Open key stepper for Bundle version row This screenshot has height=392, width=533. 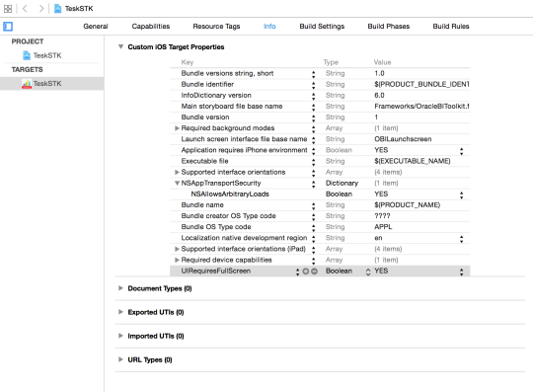pos(314,118)
